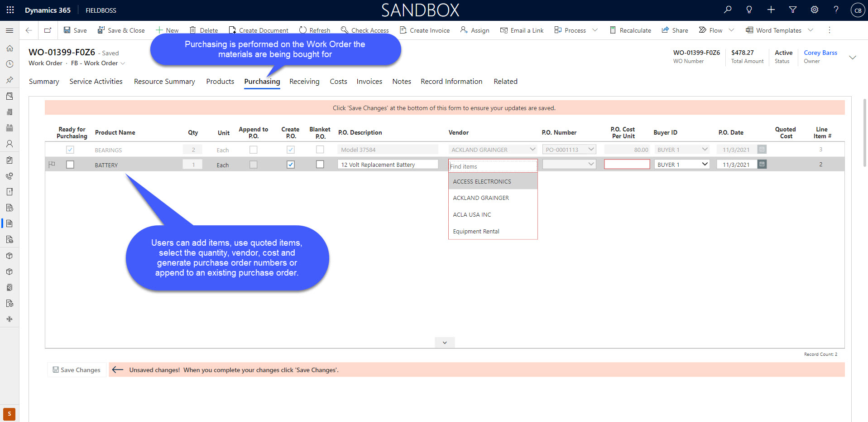Screen dimensions: 868x422
Task: Open the lightbulb assistant icon
Action: [749, 10]
